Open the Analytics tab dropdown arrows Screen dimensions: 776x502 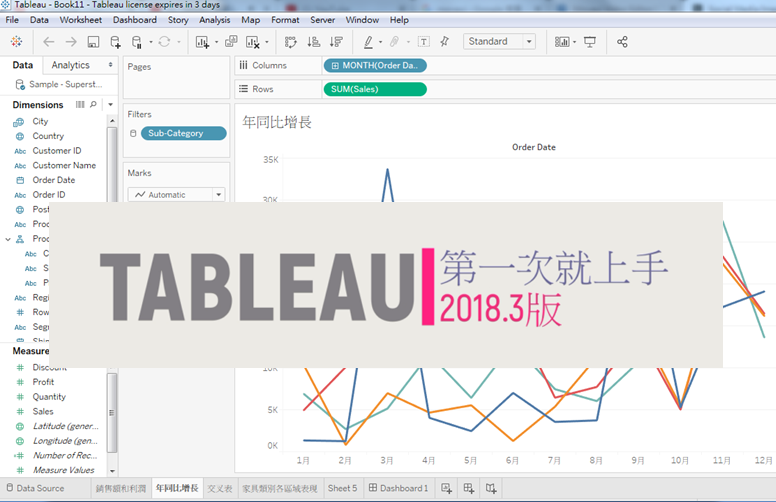coord(110,65)
